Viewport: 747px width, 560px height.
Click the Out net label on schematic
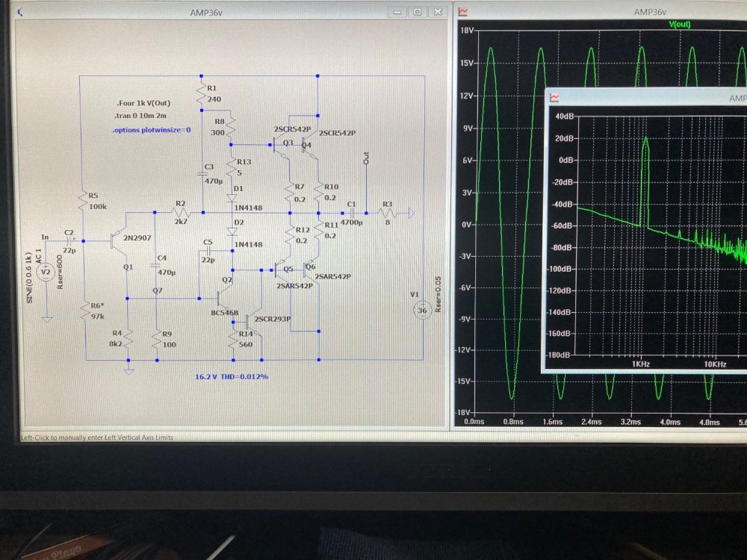[366, 158]
